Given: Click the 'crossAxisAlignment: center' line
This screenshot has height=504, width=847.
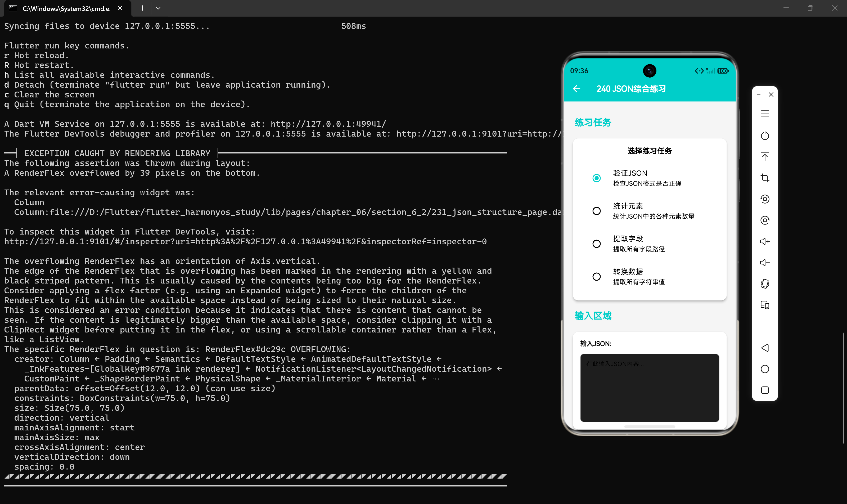Looking at the screenshot, I should (79, 447).
